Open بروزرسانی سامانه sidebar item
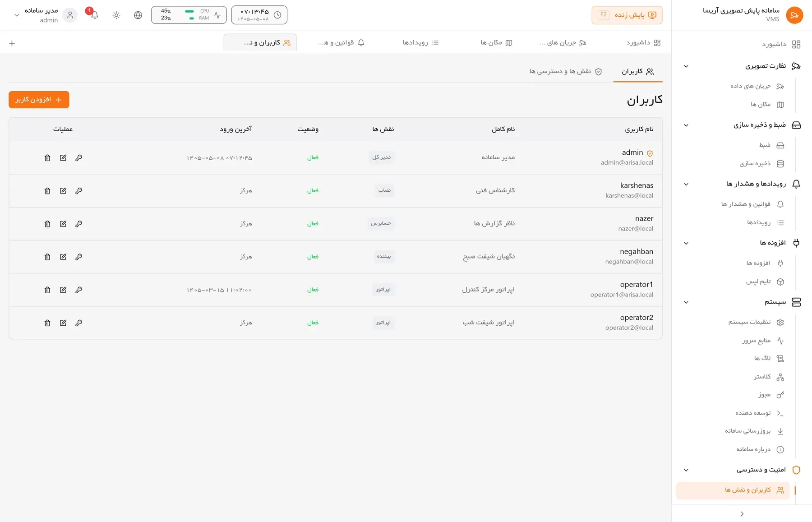This screenshot has height=522, width=812. point(754,431)
